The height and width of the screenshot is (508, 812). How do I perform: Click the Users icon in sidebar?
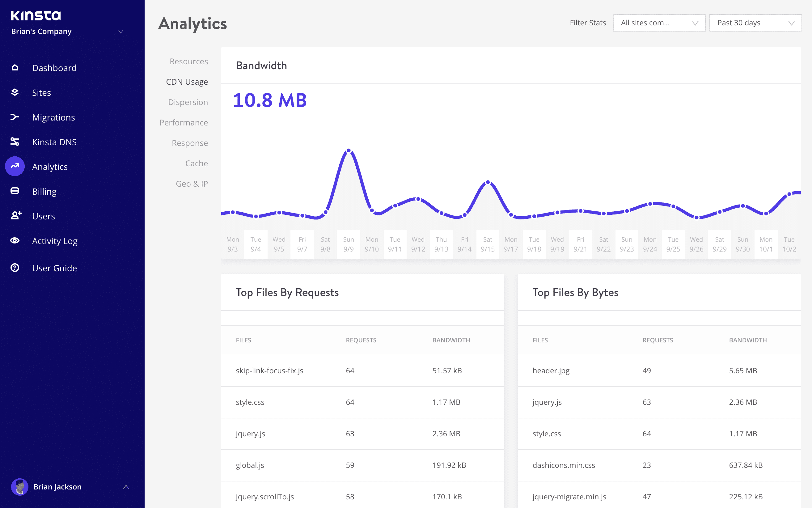(x=16, y=215)
